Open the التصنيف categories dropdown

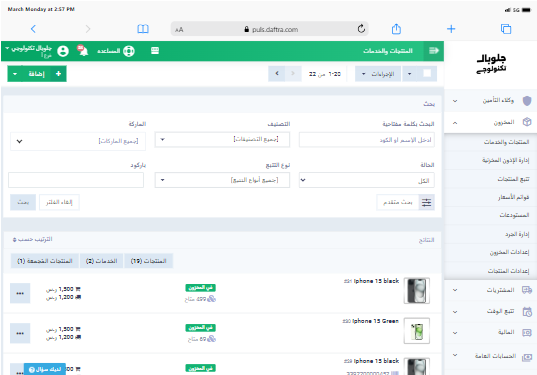222,139
